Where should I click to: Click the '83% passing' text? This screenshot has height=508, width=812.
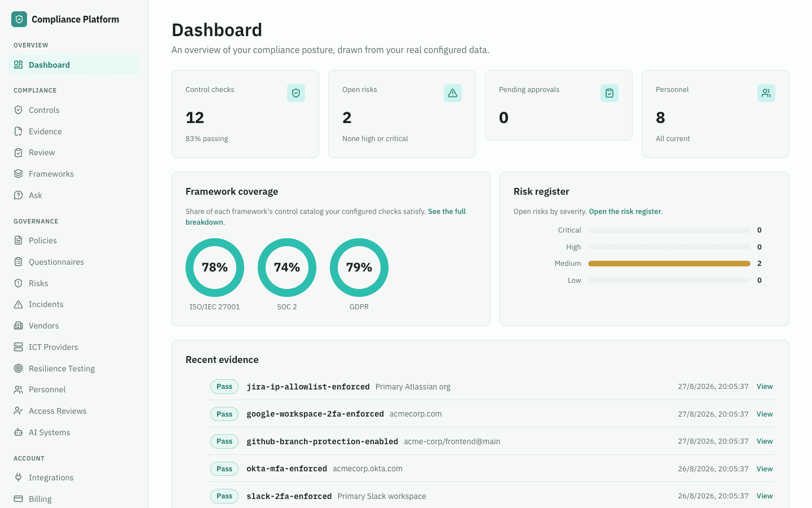(207, 139)
